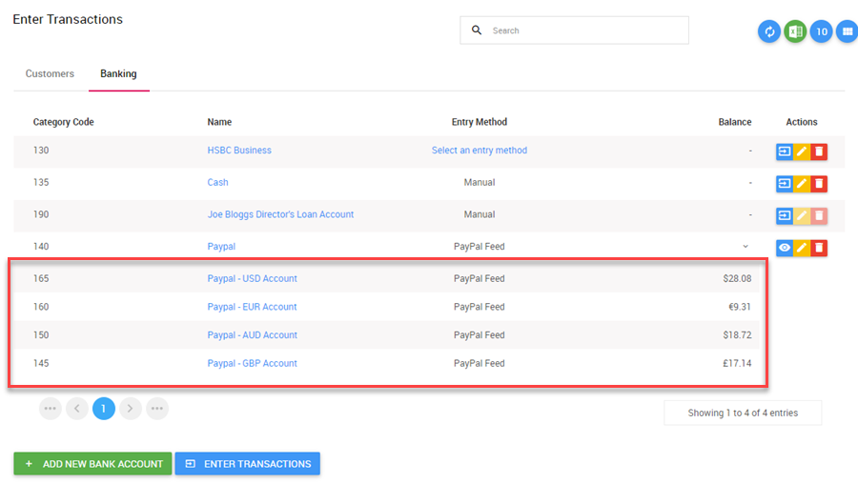
Task: Switch to the Customers tab
Action: (50, 73)
